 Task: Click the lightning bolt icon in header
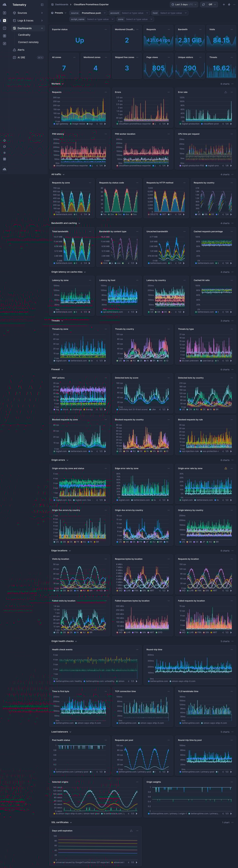click(x=229, y=5)
